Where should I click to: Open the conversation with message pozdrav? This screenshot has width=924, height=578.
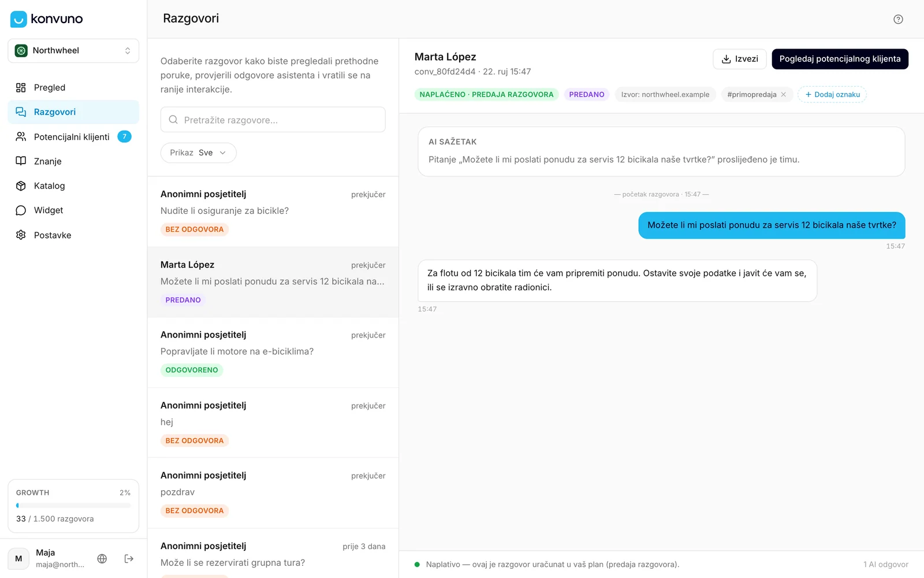click(x=273, y=493)
